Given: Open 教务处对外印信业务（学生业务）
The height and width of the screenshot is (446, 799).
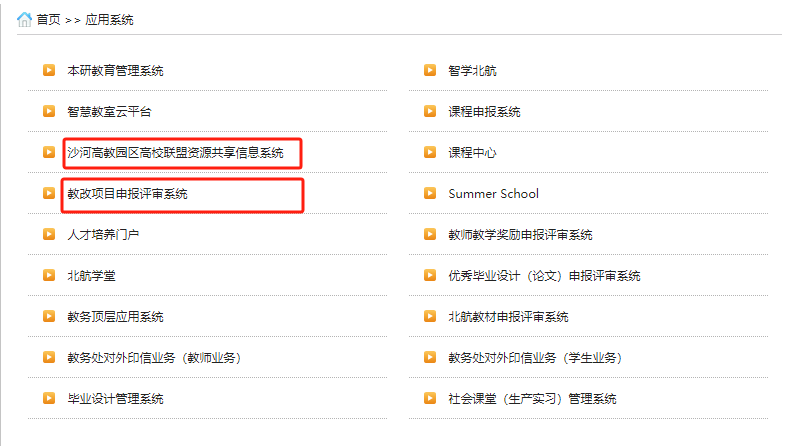Looking at the screenshot, I should (x=535, y=358).
